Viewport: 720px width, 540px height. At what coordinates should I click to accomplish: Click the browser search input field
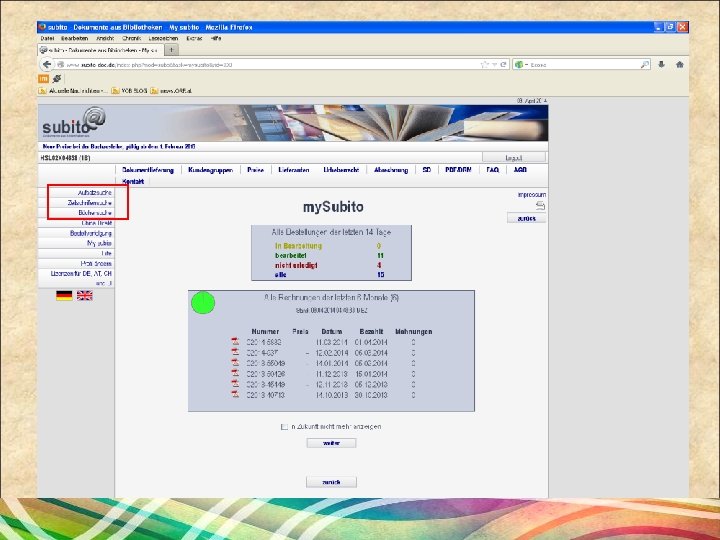tap(583, 65)
